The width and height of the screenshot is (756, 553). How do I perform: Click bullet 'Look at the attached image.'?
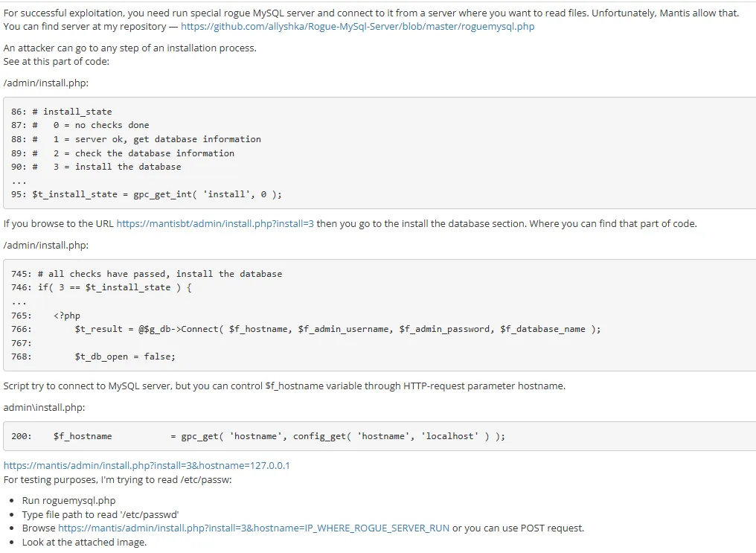[x=84, y=543]
